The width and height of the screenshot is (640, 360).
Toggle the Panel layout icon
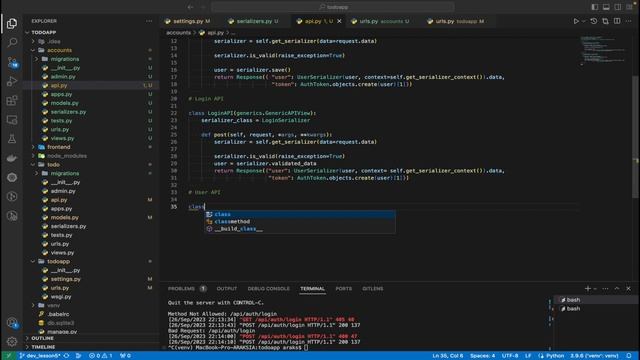pyautogui.click(x=606, y=7)
